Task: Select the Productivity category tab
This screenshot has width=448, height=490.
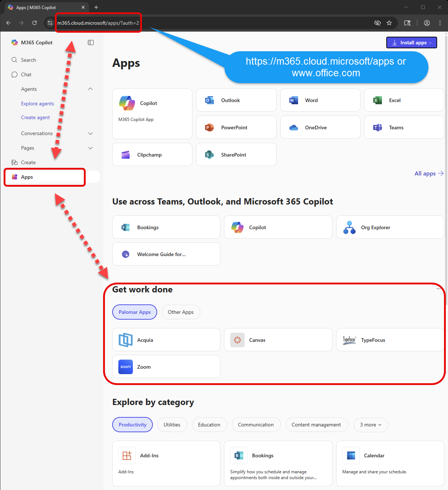Action: 133,425
